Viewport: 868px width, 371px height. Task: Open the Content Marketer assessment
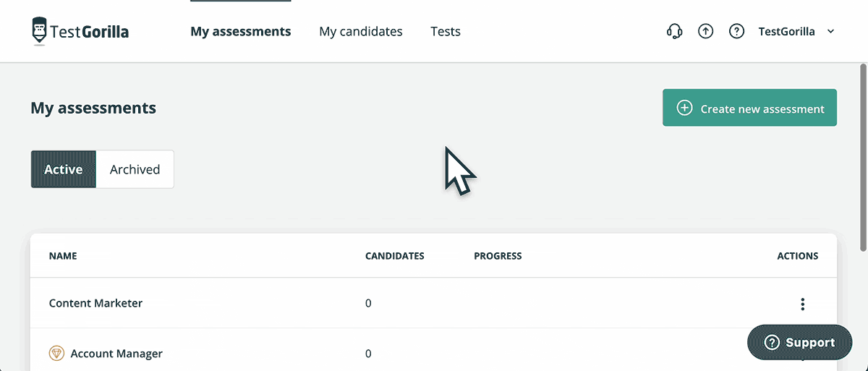tap(95, 303)
